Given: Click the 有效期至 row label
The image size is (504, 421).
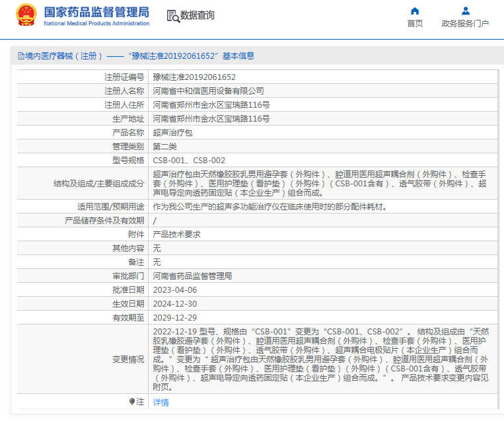Looking at the screenshot, I should 128,317.
